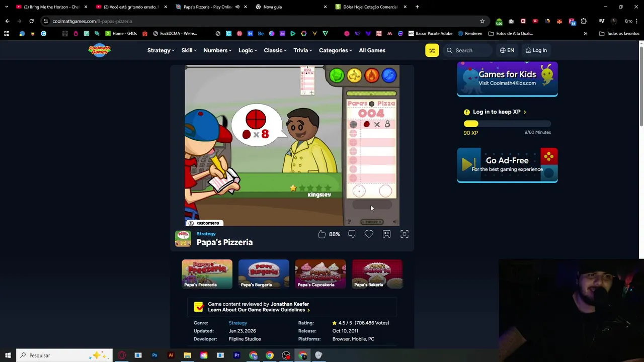Image resolution: width=644 pixels, height=362 pixels.
Task: Click the Pause button in the game
Action: tap(372, 222)
